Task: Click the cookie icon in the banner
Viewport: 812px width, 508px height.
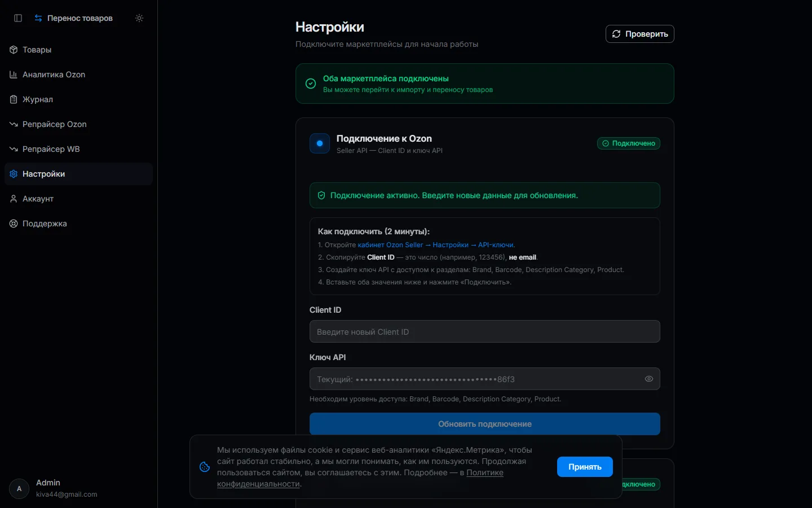Action: pyautogui.click(x=205, y=467)
